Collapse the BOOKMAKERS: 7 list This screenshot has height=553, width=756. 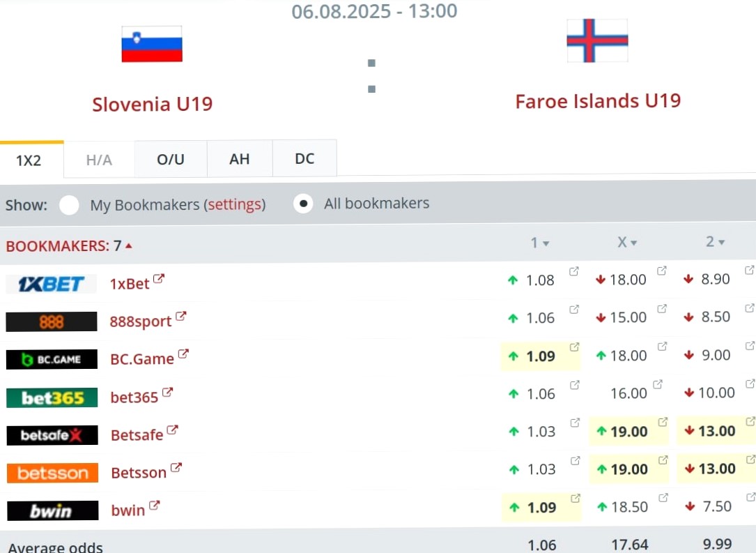68,246
